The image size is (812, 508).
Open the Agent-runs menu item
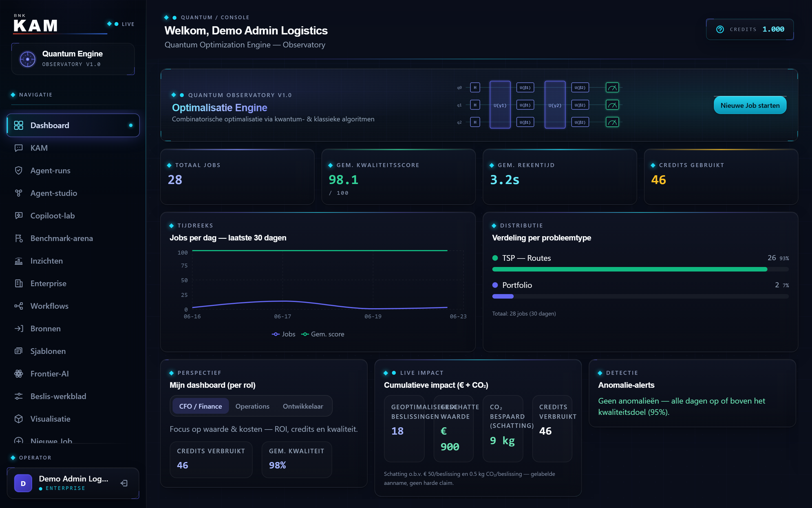click(x=73, y=170)
